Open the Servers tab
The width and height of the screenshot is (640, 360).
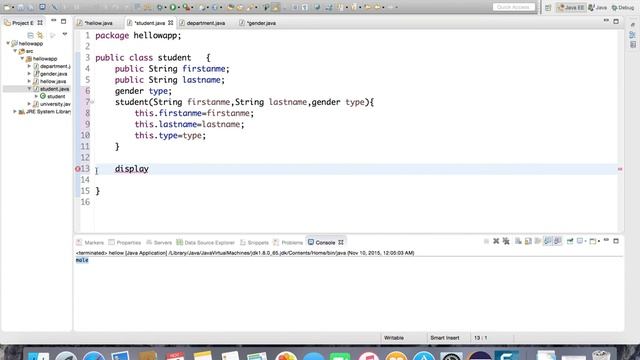click(x=159, y=242)
